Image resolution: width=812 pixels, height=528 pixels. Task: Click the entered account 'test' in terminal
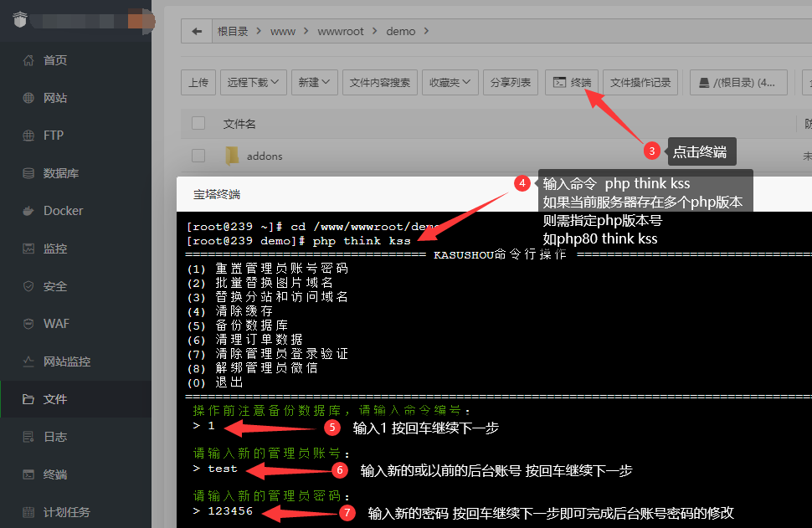pyautogui.click(x=223, y=469)
